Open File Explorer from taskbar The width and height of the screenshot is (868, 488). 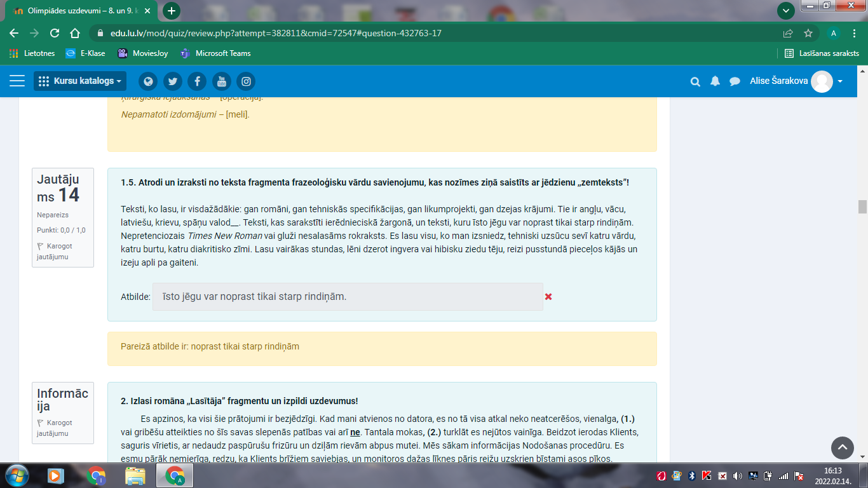[135, 475]
